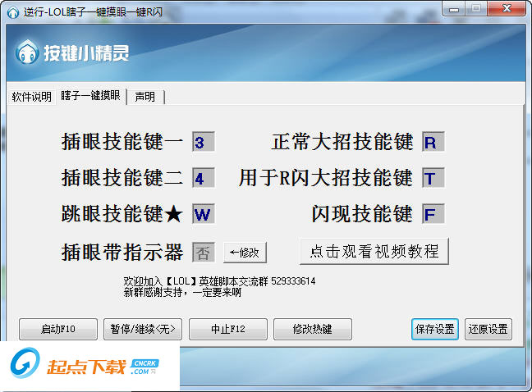This screenshot has height=392, width=532.
Task: Select the 瞎子一键摸眼 tab
Action: point(90,96)
